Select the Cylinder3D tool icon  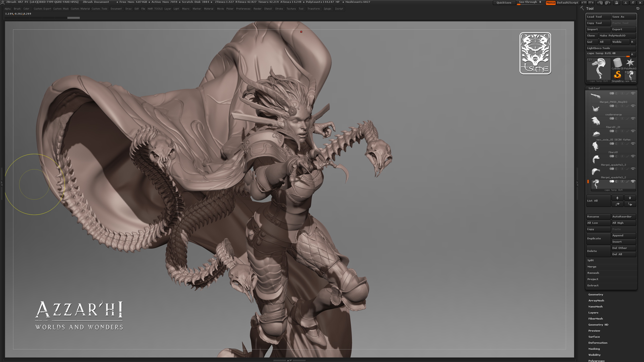617,64
